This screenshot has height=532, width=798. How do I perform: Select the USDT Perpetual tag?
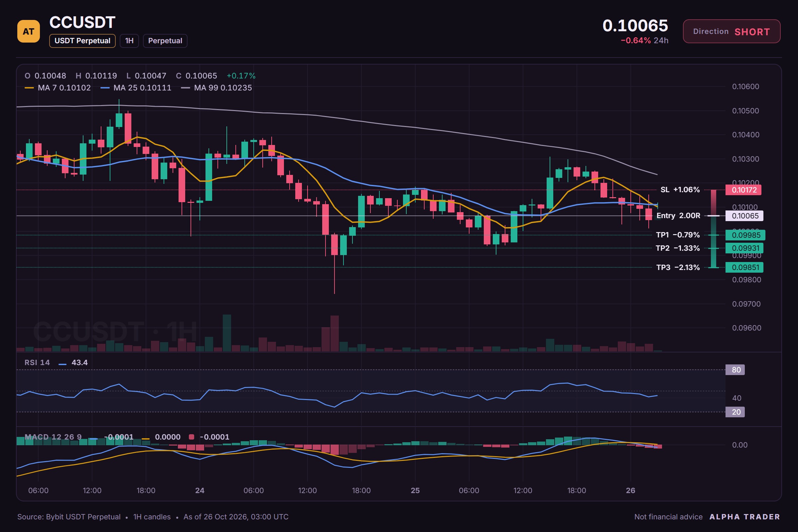82,41
